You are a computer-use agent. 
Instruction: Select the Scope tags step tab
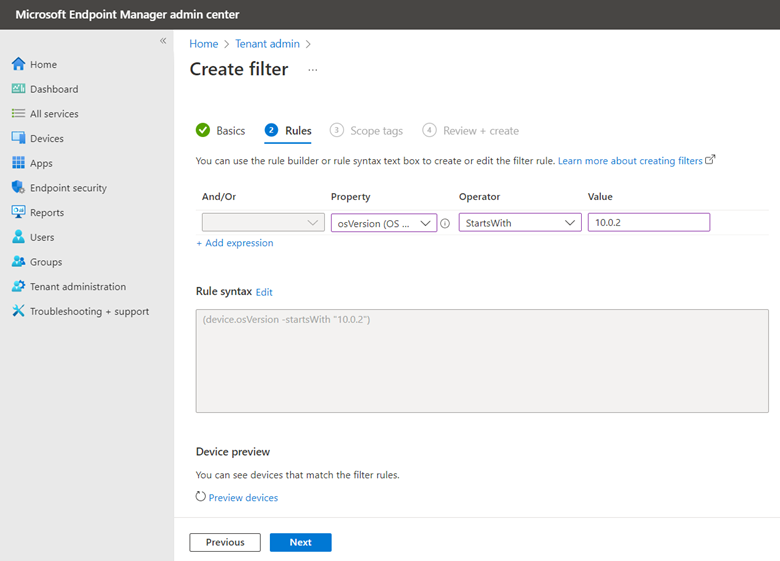tap(366, 130)
